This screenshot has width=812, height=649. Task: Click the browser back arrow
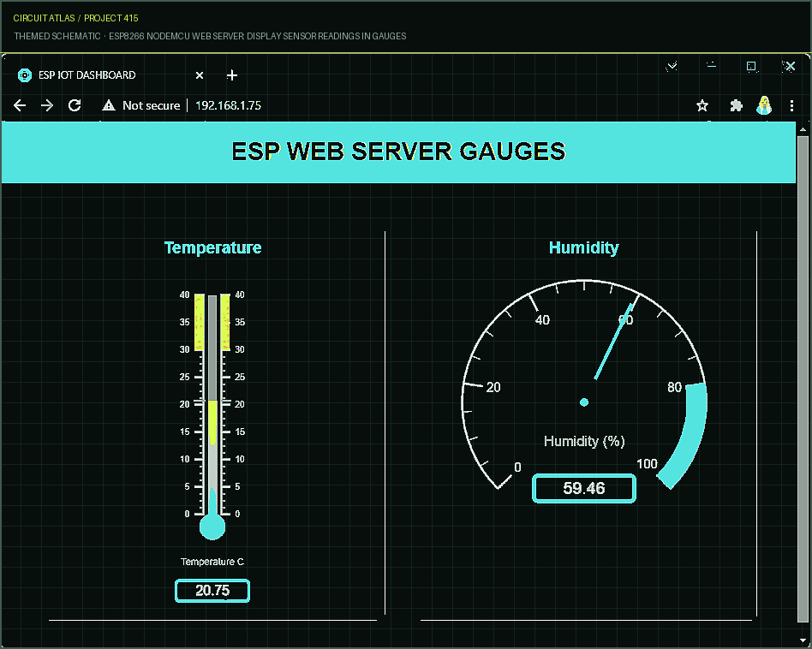point(20,105)
